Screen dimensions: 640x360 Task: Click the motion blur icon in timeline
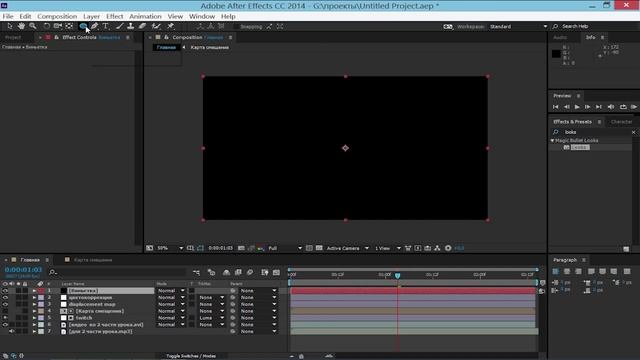tap(250, 272)
